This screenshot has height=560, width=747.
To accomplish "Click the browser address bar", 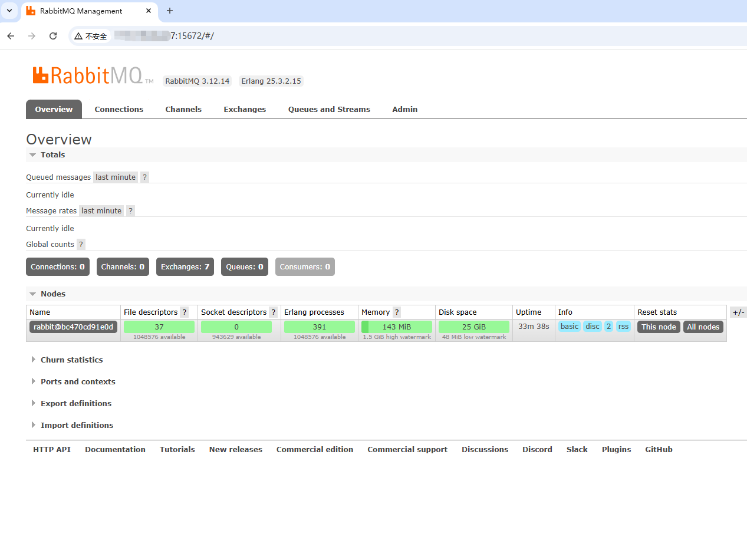I will point(407,36).
